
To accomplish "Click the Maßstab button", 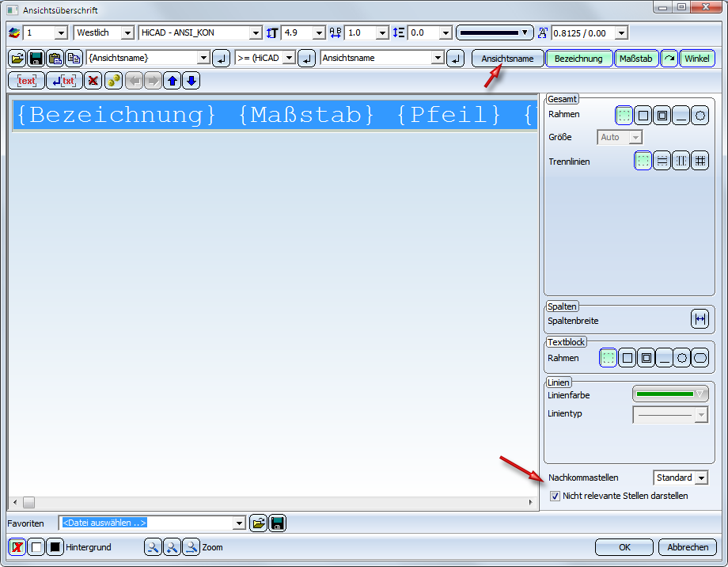I will pos(636,59).
